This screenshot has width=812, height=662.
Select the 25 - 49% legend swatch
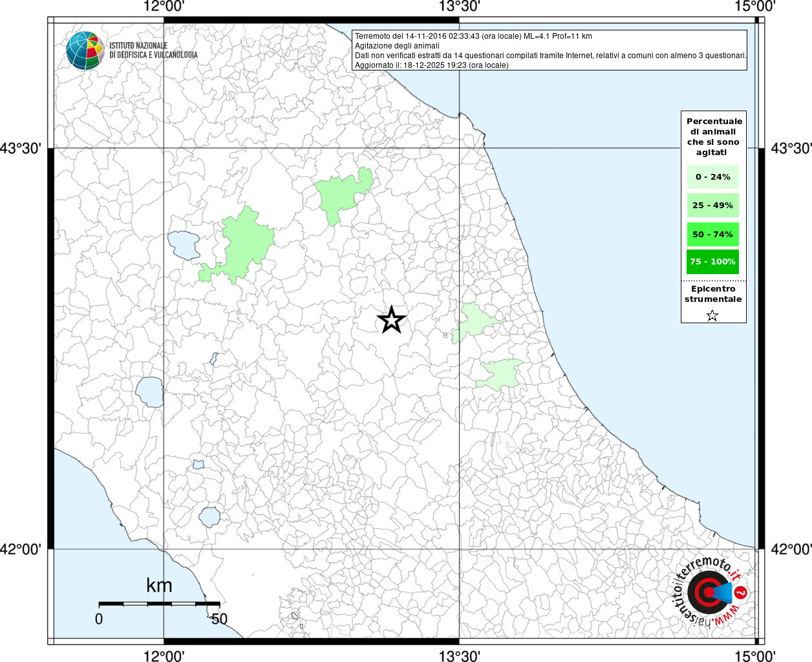click(713, 205)
